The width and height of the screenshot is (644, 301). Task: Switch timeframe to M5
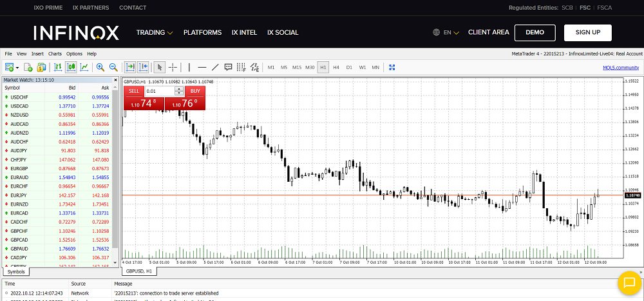tap(284, 68)
